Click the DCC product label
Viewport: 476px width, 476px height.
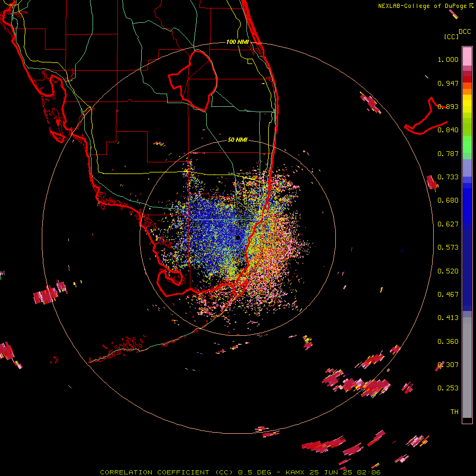click(x=464, y=32)
